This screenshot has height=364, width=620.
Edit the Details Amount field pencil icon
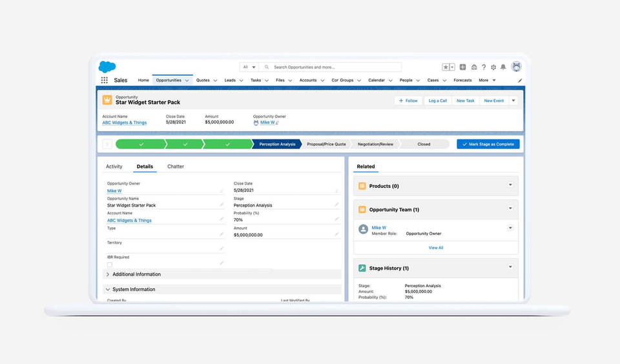[336, 234]
